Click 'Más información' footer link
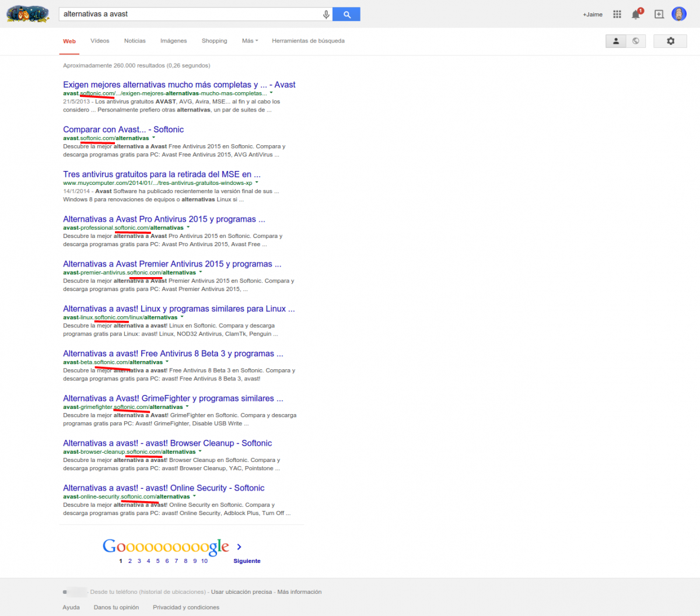The height and width of the screenshot is (616, 700). coord(299,592)
